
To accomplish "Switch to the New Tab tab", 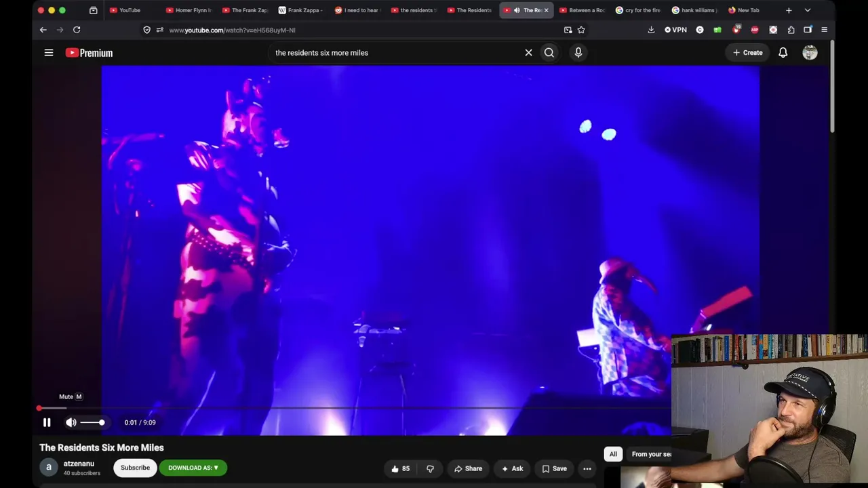I will pyautogui.click(x=751, y=10).
